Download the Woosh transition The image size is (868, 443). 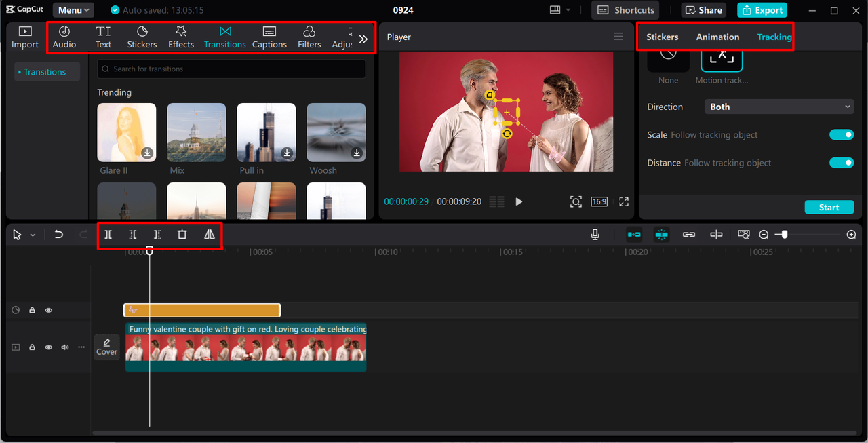tap(357, 153)
